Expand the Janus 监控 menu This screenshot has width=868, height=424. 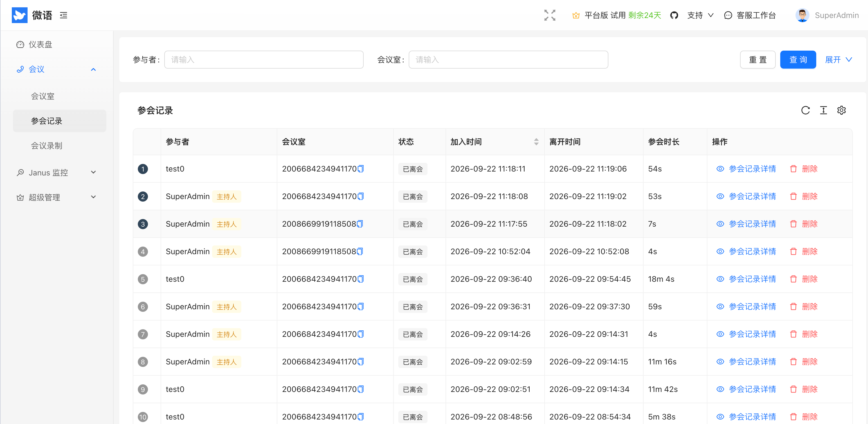pos(60,172)
